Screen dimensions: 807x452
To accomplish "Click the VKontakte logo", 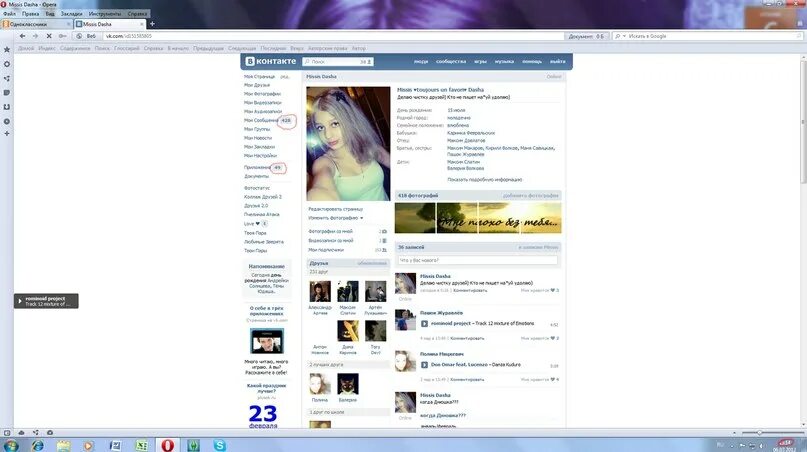I will pyautogui.click(x=271, y=61).
